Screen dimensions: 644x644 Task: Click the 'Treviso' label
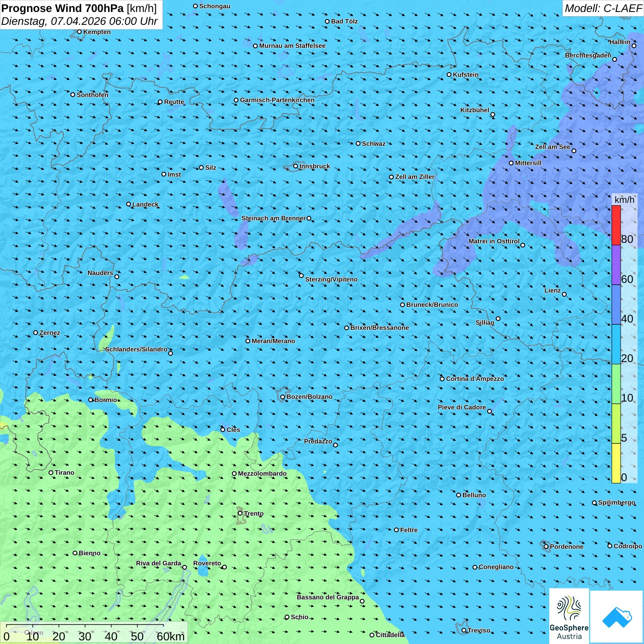[479, 630]
